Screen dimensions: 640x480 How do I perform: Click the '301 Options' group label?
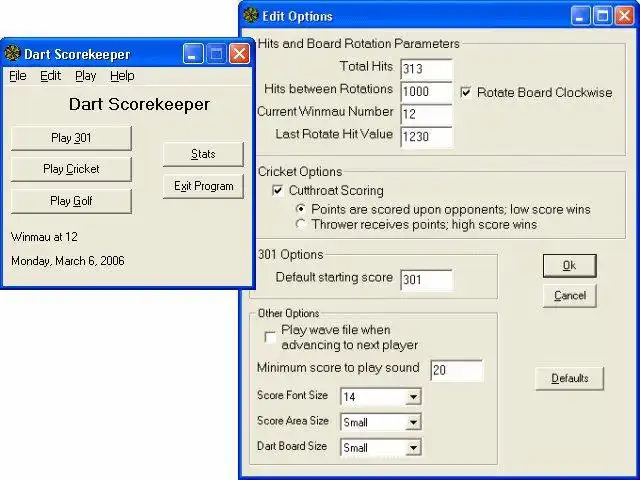pos(291,254)
